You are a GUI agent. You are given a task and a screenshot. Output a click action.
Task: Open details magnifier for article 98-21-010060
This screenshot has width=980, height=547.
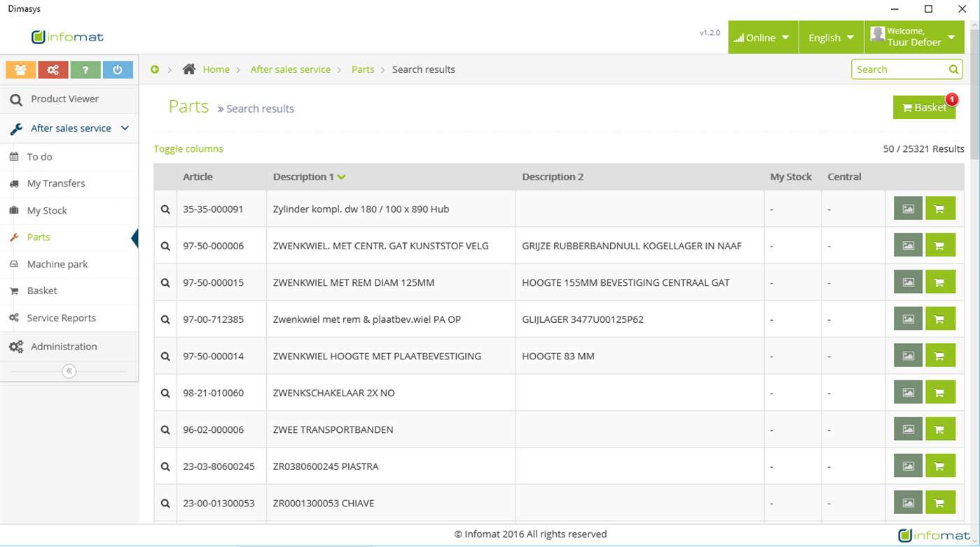165,393
